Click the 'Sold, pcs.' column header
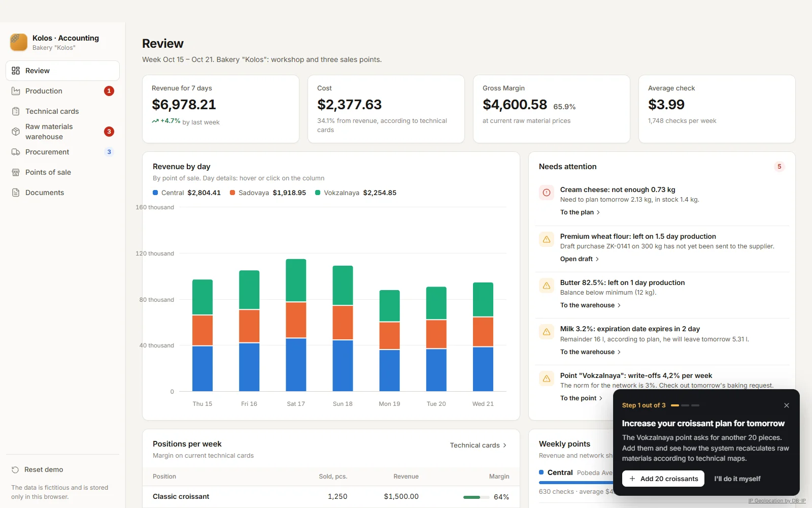The width and height of the screenshot is (812, 508). point(333,477)
